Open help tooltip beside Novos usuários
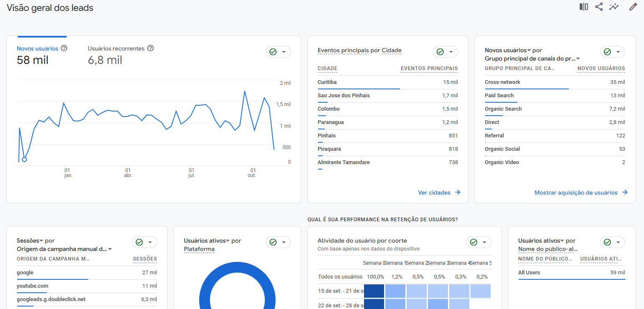The height and width of the screenshot is (309, 644). click(x=64, y=48)
